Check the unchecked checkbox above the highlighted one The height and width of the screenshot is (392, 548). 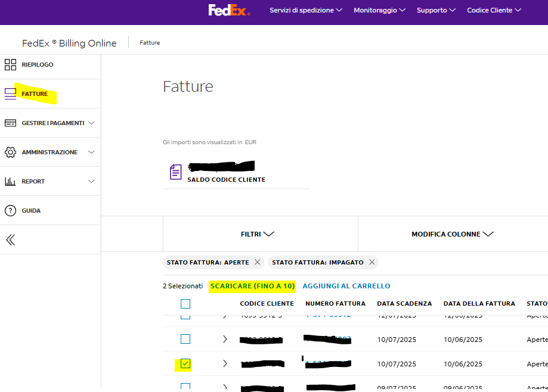[x=185, y=339]
